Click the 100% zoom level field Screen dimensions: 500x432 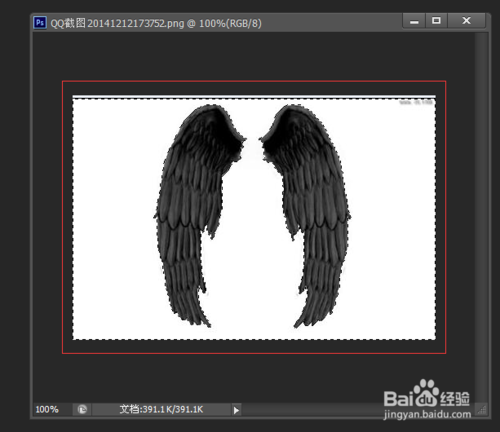(53, 409)
